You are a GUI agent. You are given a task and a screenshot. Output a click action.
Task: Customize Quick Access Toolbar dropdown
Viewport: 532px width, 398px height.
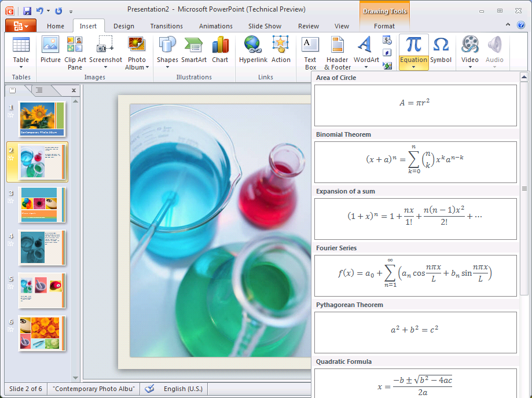tap(71, 12)
